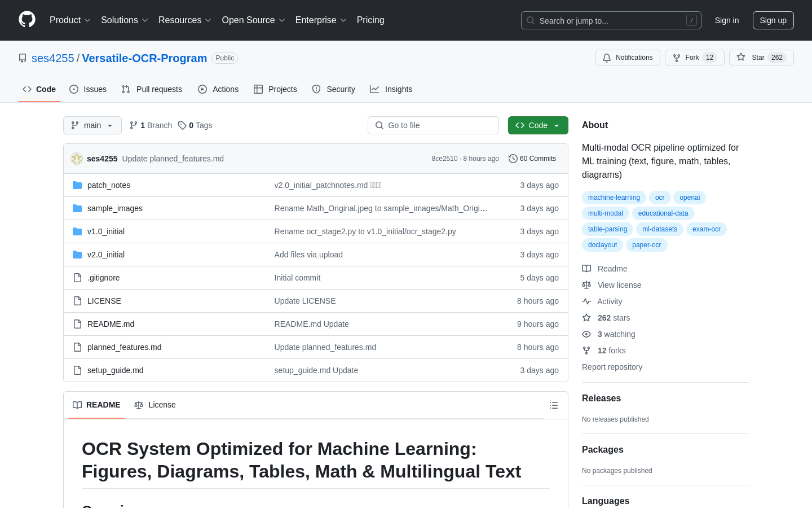Click the ocr topic tag
The height and width of the screenshot is (508, 812).
660,198
